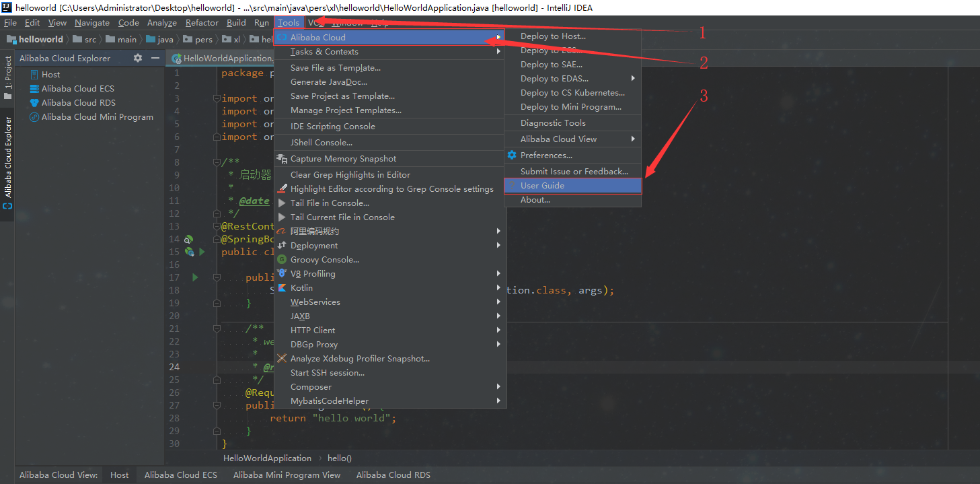
Task: Click the Deployment arrows icon
Action: pyautogui.click(x=282, y=245)
